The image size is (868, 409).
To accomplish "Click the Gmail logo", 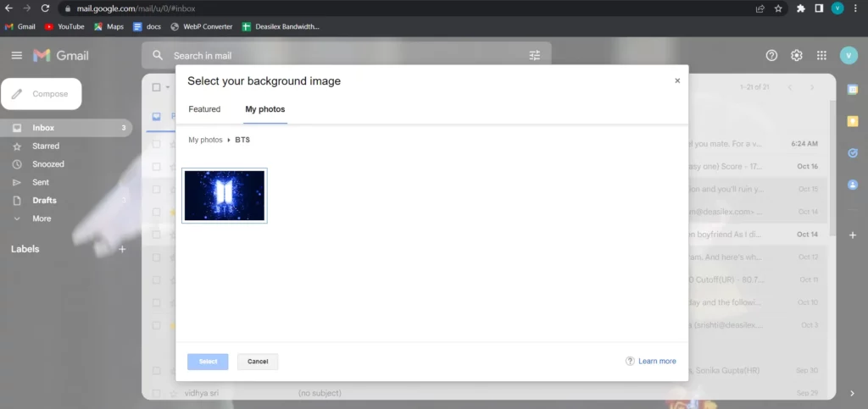I will 61,55.
